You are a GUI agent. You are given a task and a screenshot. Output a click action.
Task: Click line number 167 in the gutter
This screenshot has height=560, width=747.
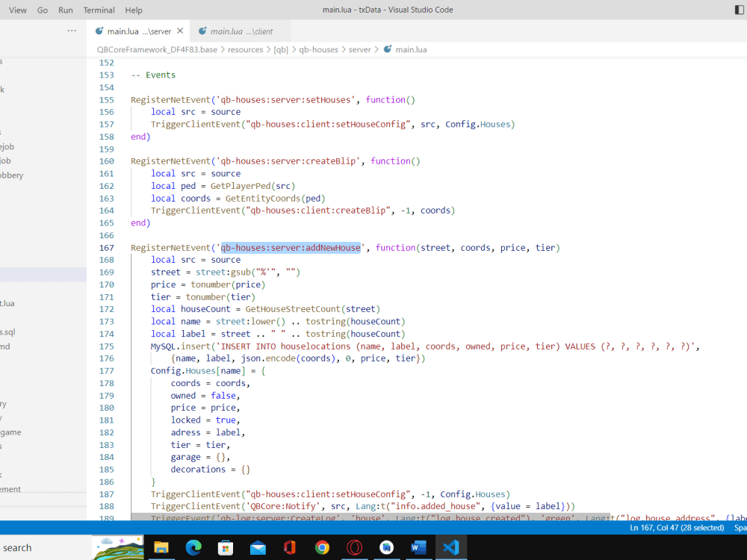tap(107, 248)
